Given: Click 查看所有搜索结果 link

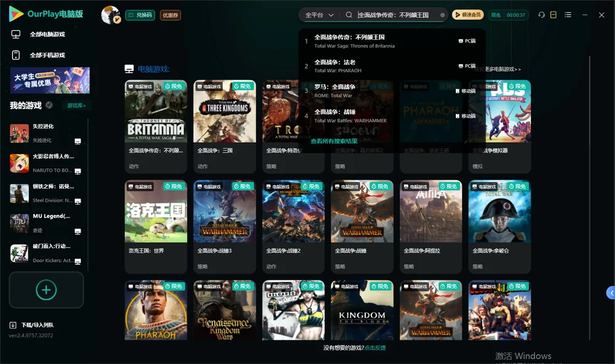Looking at the screenshot, I should (334, 141).
